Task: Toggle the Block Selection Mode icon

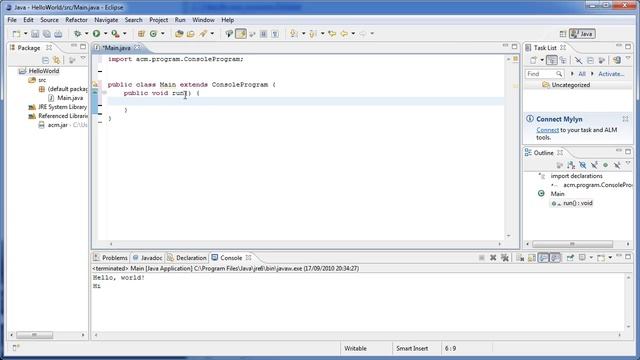Action: click(x=264, y=34)
